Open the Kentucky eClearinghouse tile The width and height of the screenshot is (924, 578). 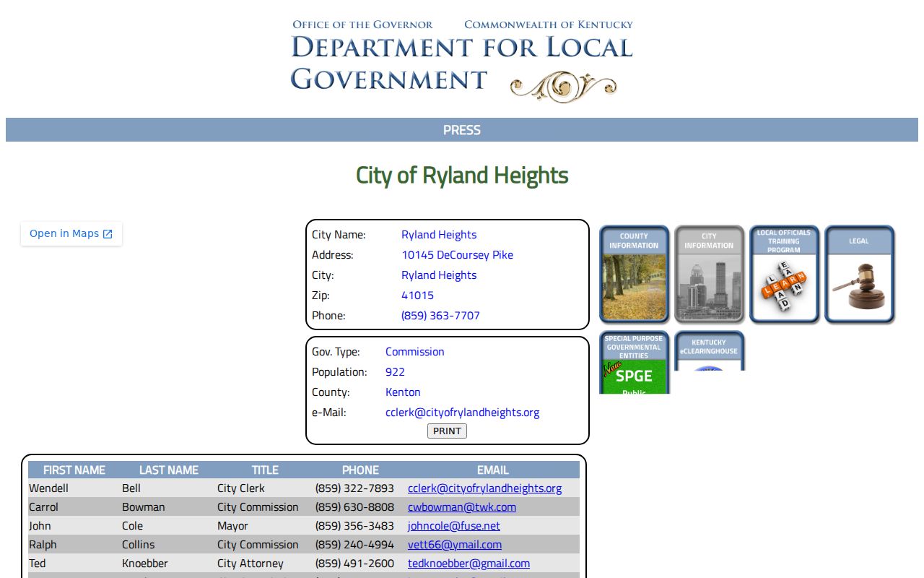[709, 351]
